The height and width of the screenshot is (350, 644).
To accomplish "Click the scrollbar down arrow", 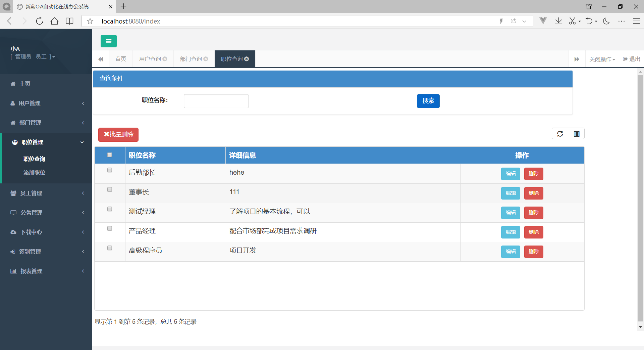I will point(640,327).
